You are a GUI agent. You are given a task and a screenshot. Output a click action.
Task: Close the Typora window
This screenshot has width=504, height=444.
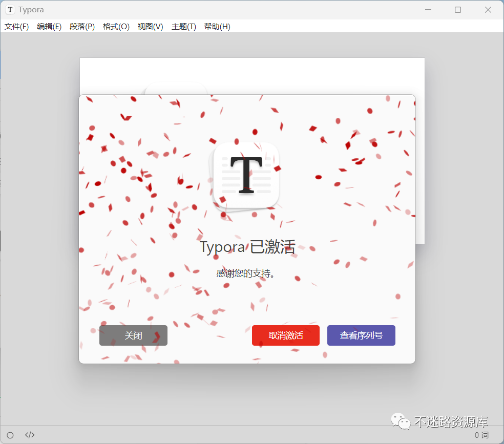tap(488, 10)
